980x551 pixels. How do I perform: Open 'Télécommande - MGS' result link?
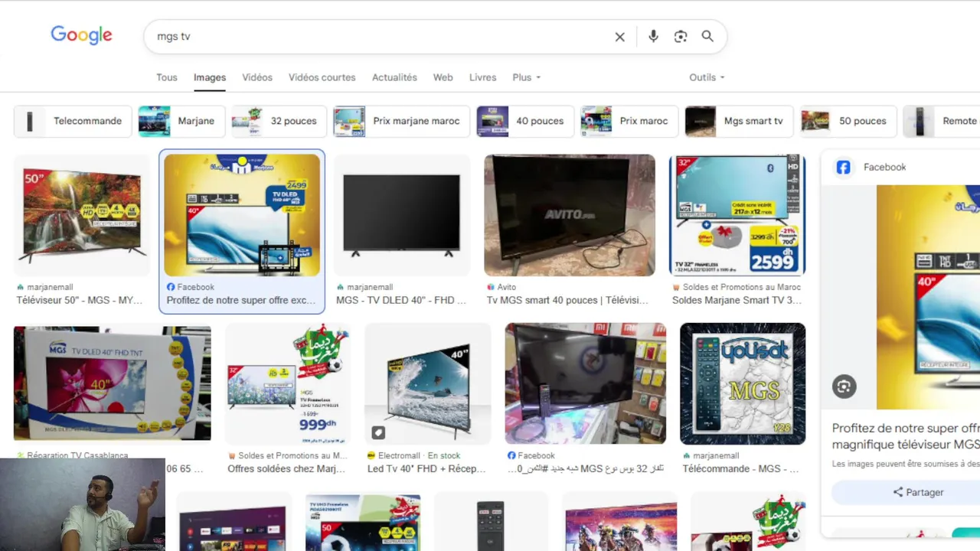[740, 469]
